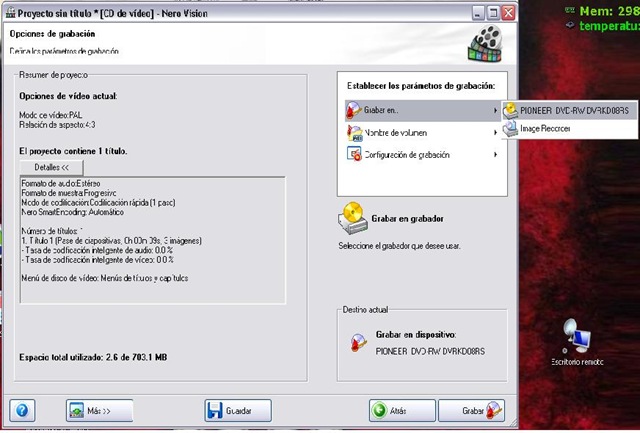Click the Image Recorder icon in submenu
This screenshot has height=433, width=640.
pyautogui.click(x=510, y=129)
